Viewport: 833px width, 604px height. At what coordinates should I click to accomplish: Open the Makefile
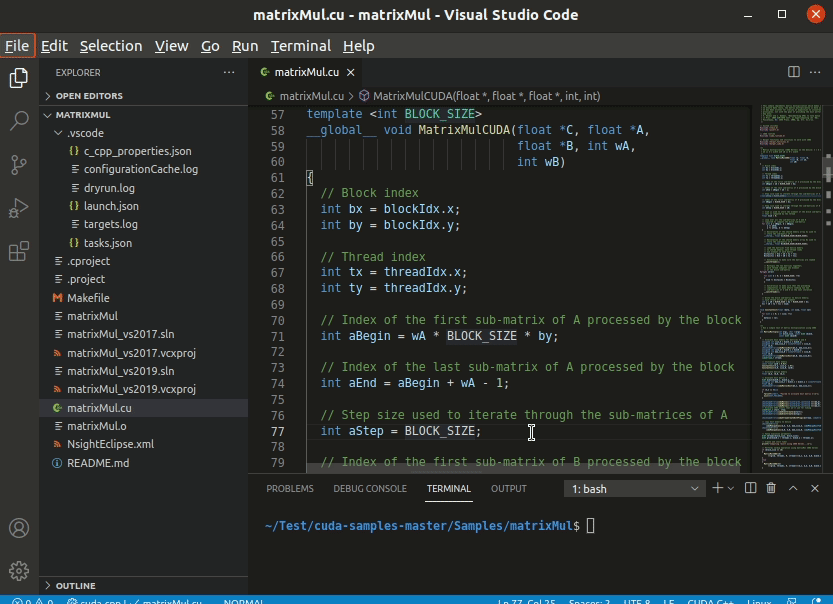pos(143,298)
